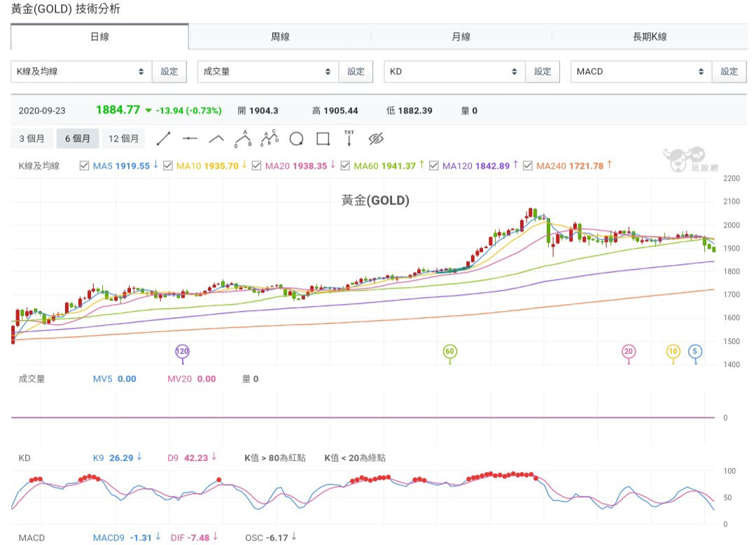Expand the 成交量 indicator dropdown
Screen dimensions: 756x545
tap(267, 71)
